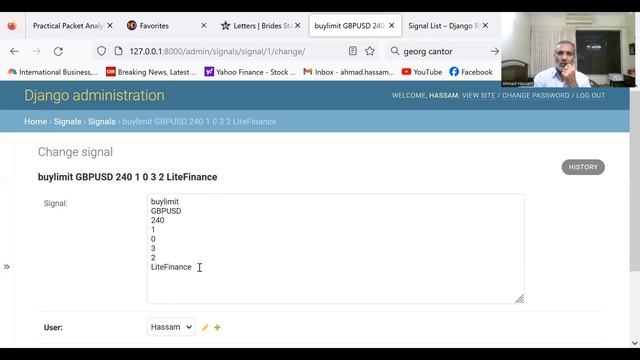Expand the navigation sidebar double-chevron
640x360 pixels.
pos(7,267)
